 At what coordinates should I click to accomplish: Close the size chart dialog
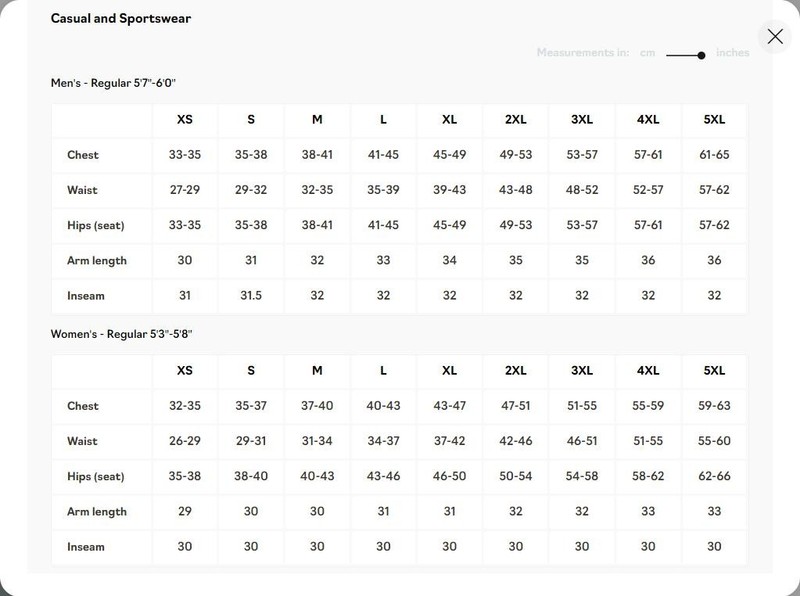[775, 37]
